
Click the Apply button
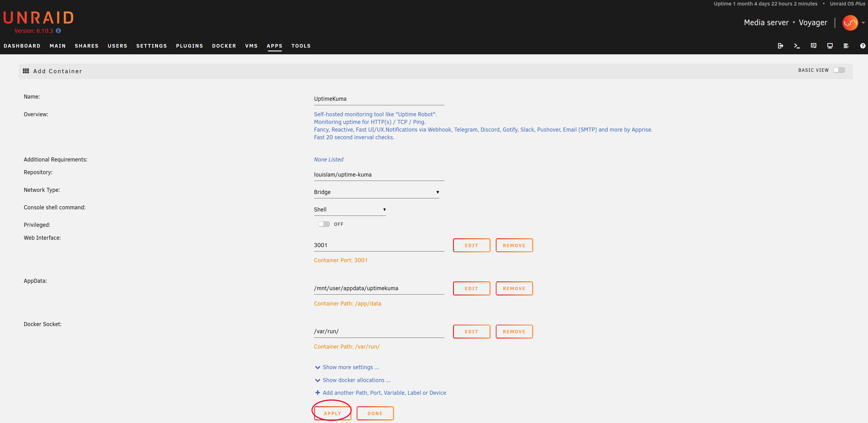[332, 413]
